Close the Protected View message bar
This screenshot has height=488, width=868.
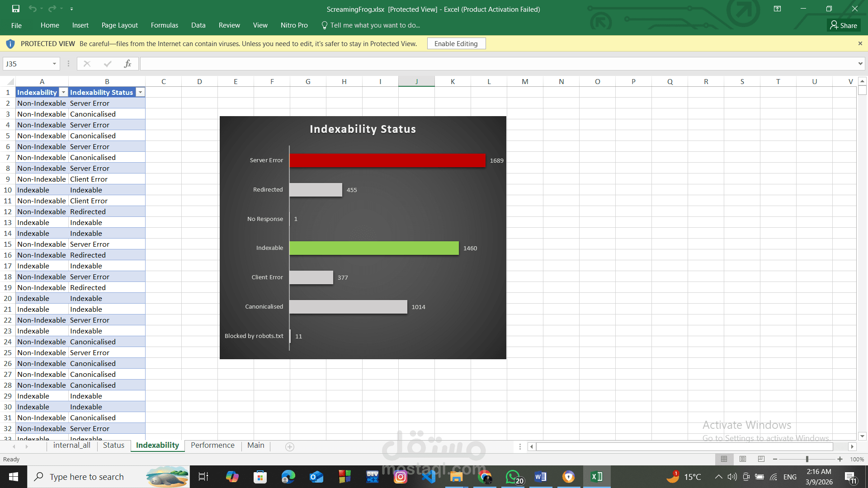(x=860, y=43)
